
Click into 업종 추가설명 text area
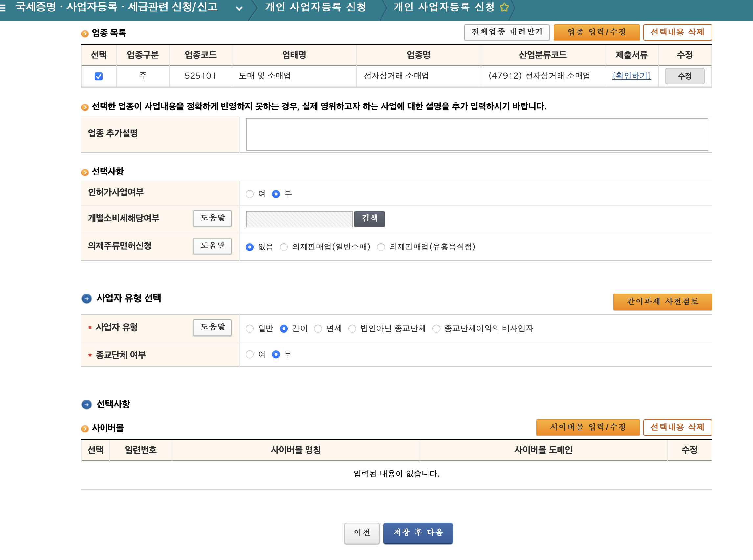click(476, 134)
